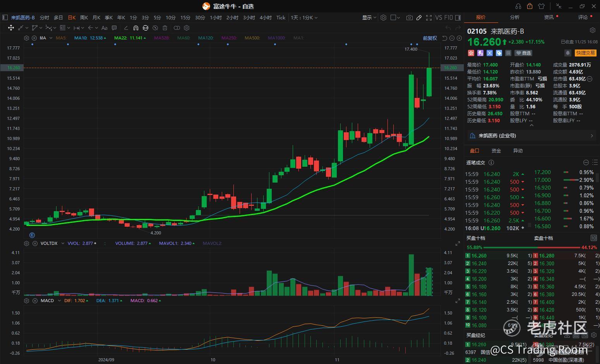Select the 周K weekly chart

click(84, 17)
